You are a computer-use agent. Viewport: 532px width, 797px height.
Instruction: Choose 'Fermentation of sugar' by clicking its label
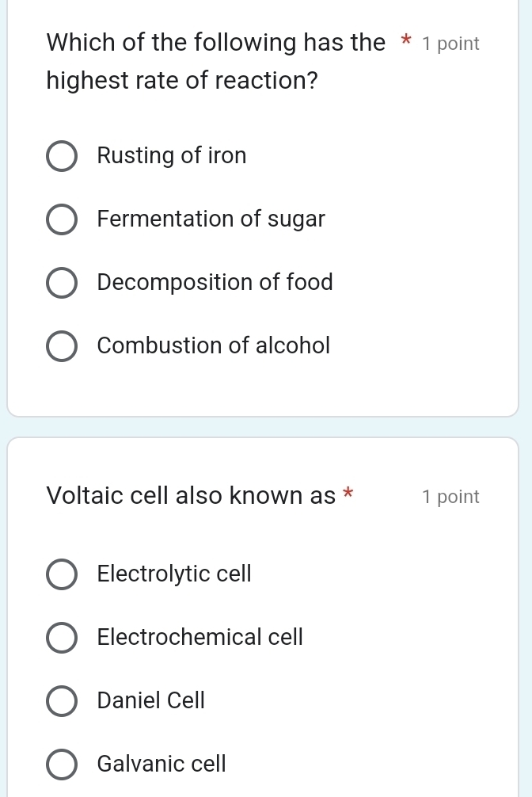tap(211, 219)
